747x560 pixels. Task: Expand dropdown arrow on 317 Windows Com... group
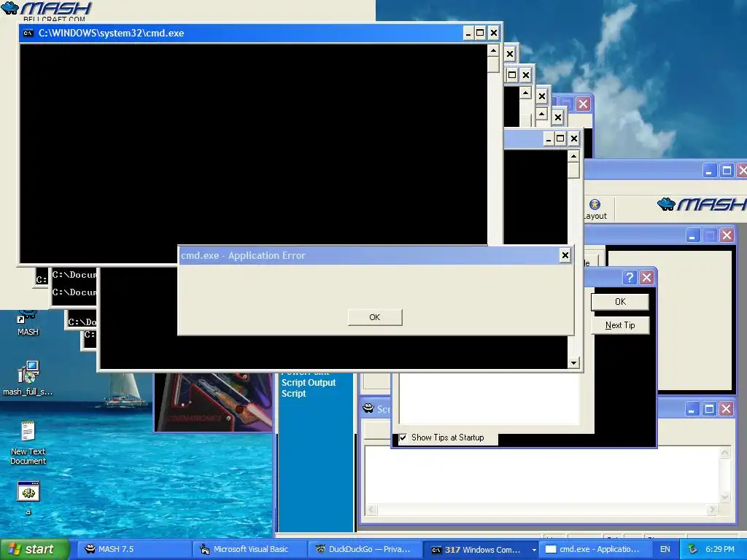point(534,550)
